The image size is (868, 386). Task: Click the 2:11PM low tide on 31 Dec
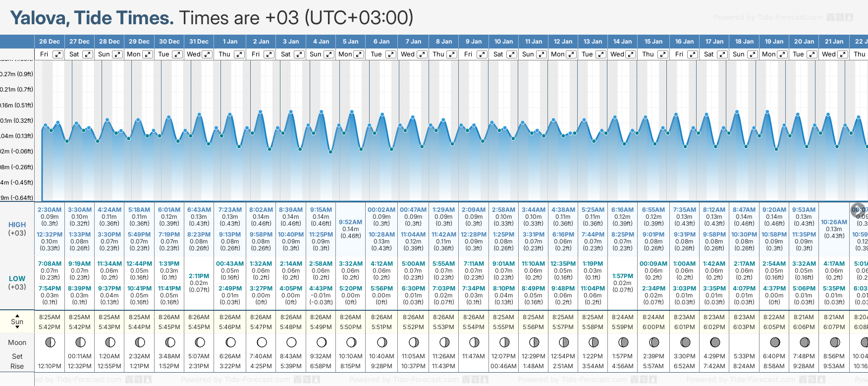(199, 276)
